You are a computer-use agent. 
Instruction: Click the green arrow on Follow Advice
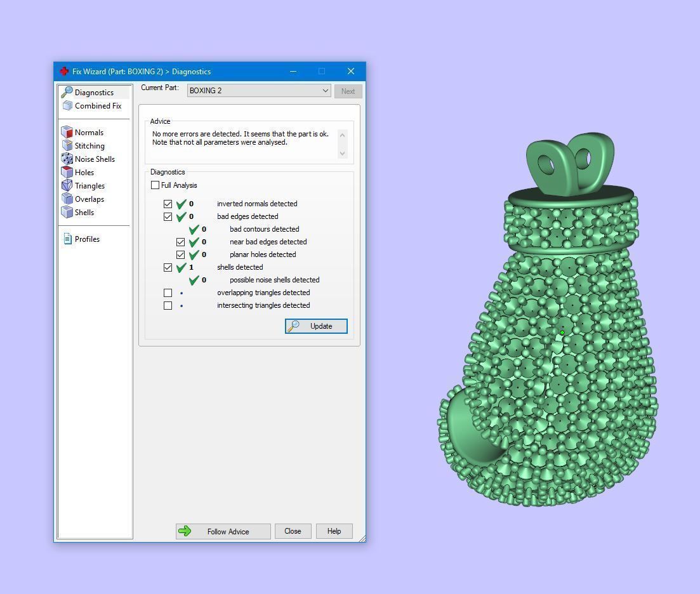pyautogui.click(x=185, y=531)
